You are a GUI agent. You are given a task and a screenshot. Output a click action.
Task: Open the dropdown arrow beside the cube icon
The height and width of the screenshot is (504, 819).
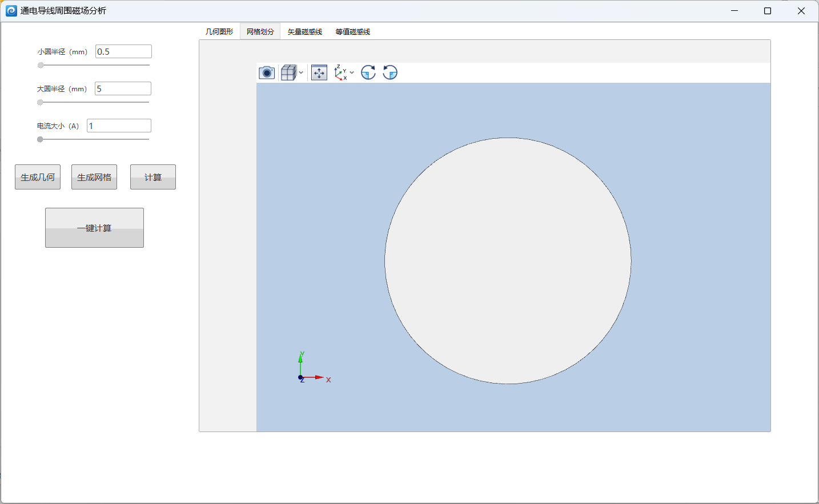tap(301, 72)
